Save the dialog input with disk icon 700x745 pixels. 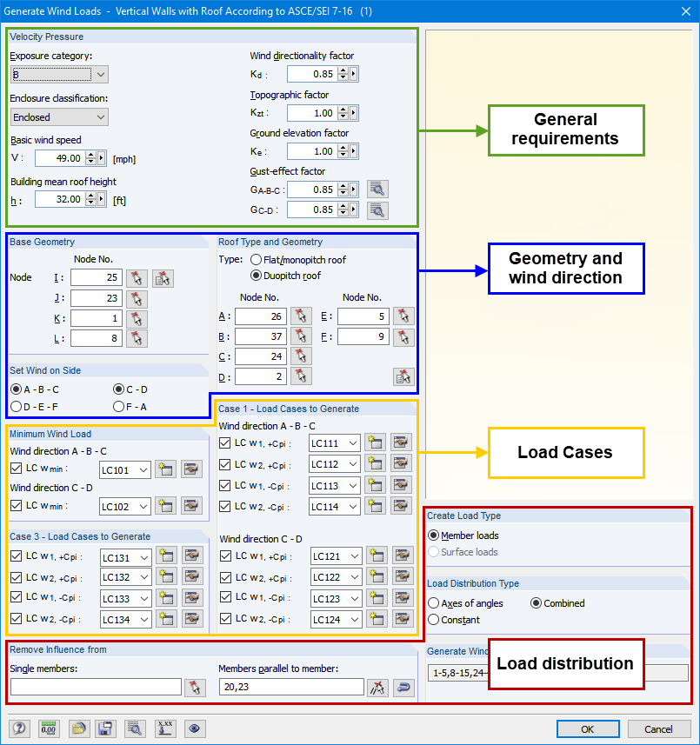click(x=105, y=728)
